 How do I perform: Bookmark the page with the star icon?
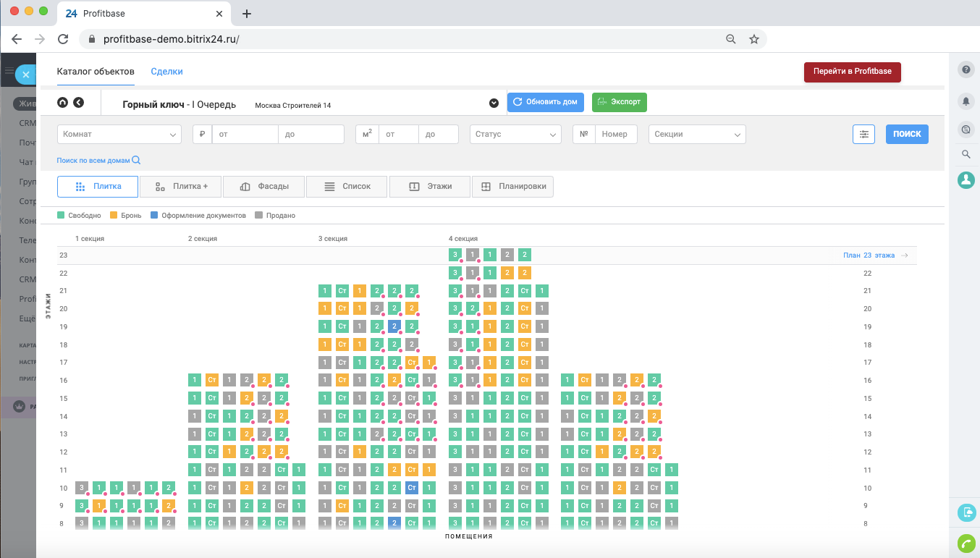(x=753, y=39)
